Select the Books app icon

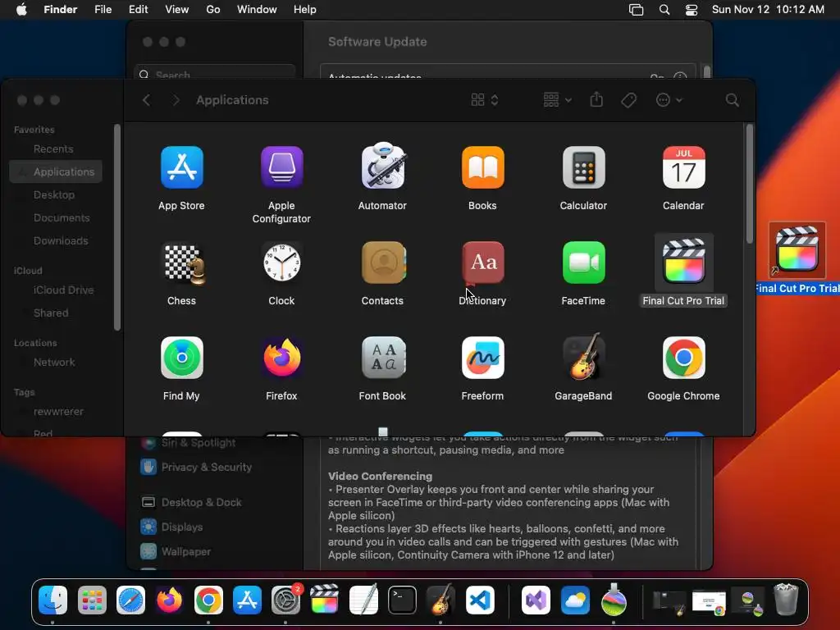click(482, 167)
